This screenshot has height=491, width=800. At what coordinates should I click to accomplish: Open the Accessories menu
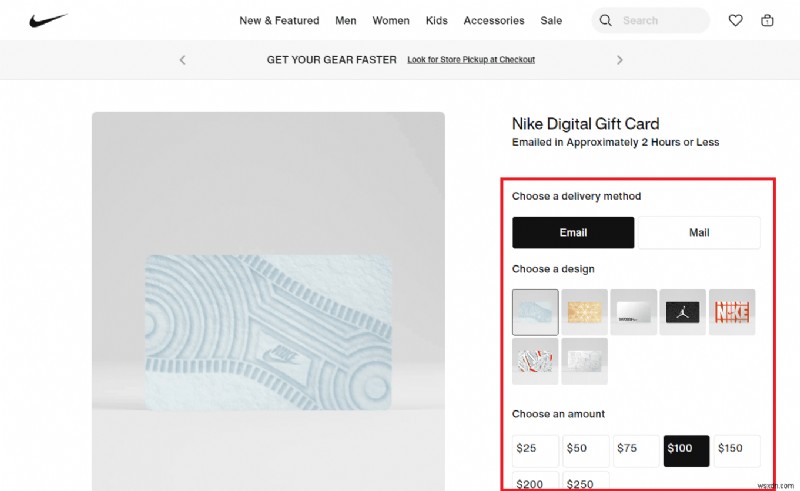coord(494,20)
